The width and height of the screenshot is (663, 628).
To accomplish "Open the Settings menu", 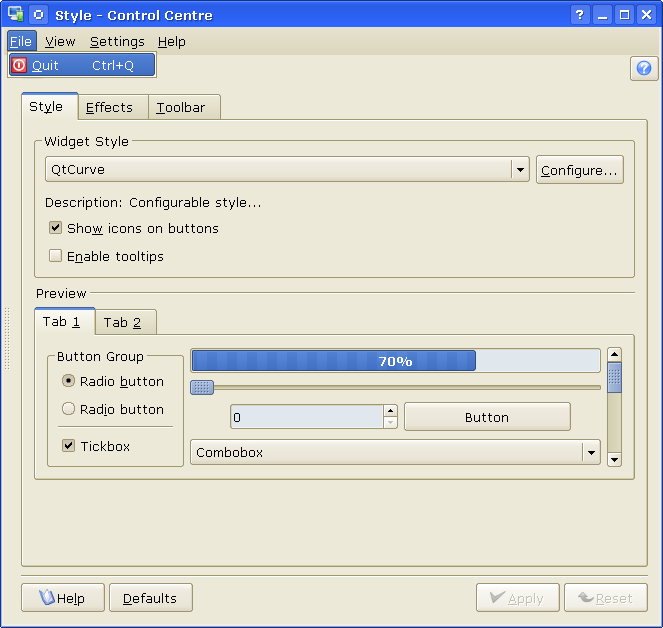I will (117, 41).
